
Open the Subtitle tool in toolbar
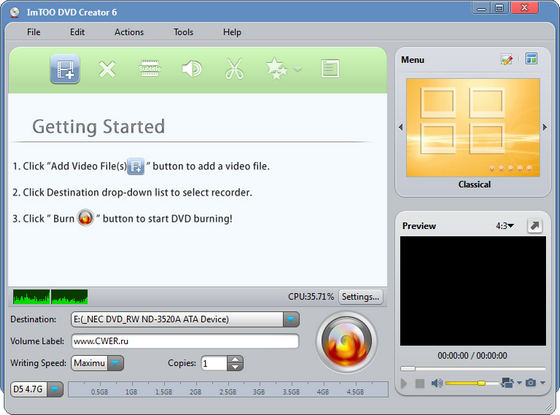(x=149, y=68)
